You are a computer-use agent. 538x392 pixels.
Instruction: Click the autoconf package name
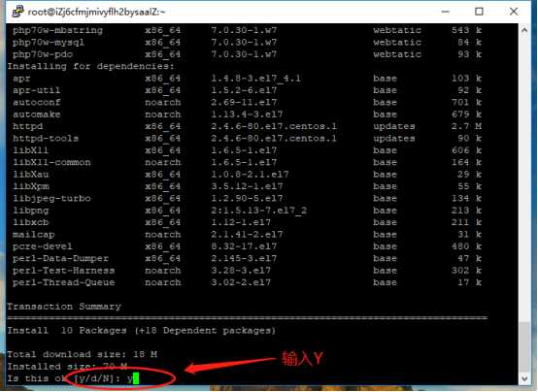point(36,103)
